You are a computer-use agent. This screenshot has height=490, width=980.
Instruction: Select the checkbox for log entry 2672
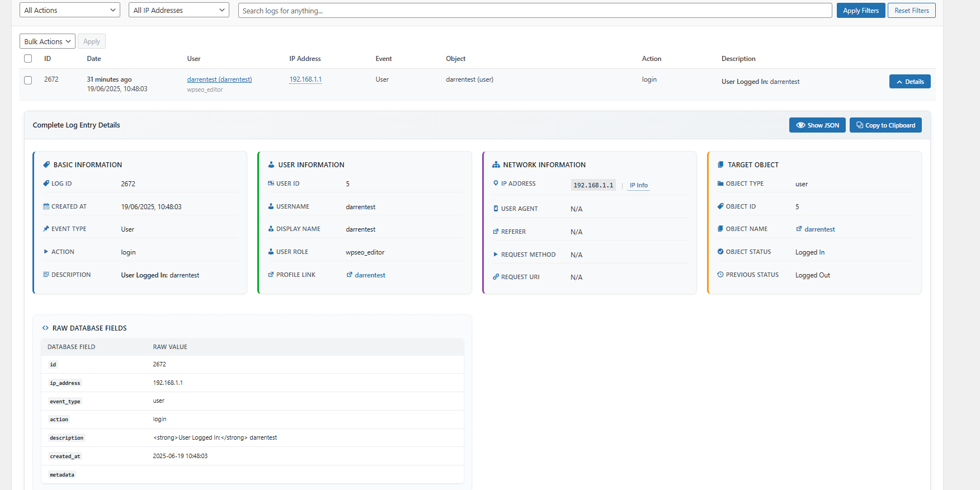coord(28,80)
